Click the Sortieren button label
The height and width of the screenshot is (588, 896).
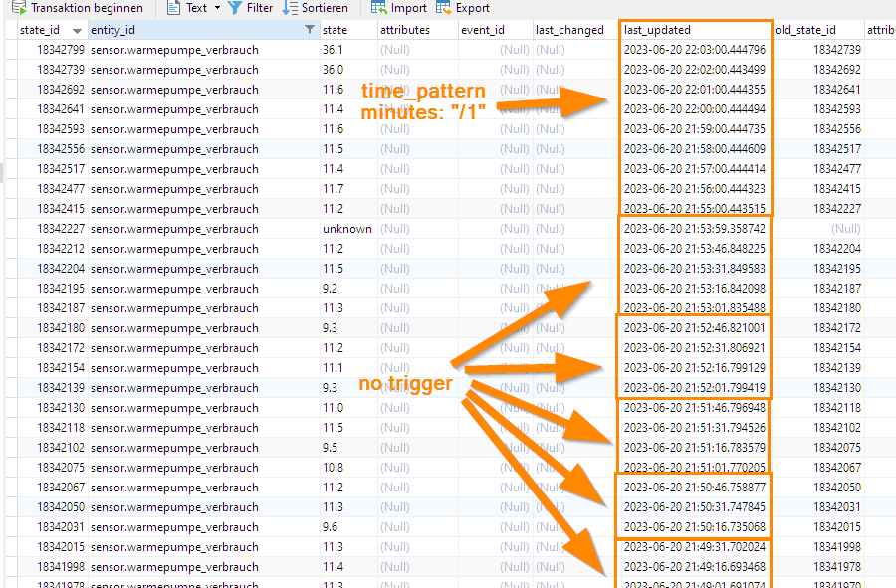325,8
